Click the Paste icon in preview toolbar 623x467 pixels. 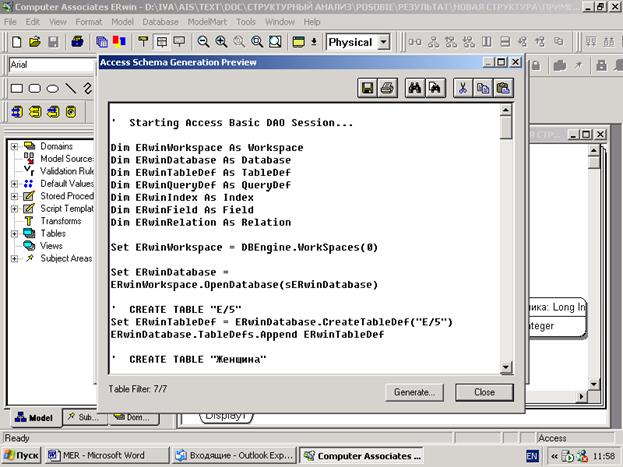503,88
